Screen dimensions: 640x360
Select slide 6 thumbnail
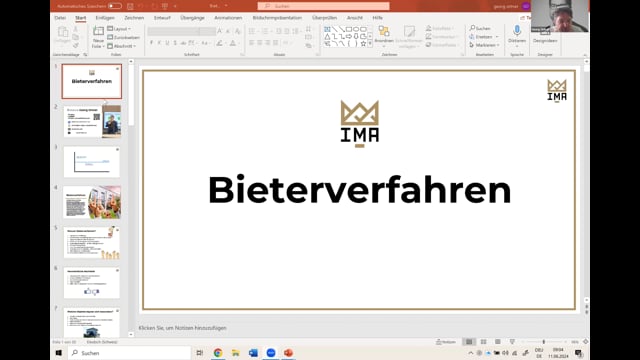pos(92,283)
